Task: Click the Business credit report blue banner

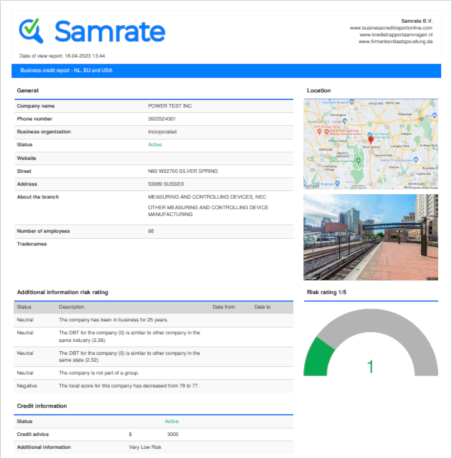Action: click(226, 71)
